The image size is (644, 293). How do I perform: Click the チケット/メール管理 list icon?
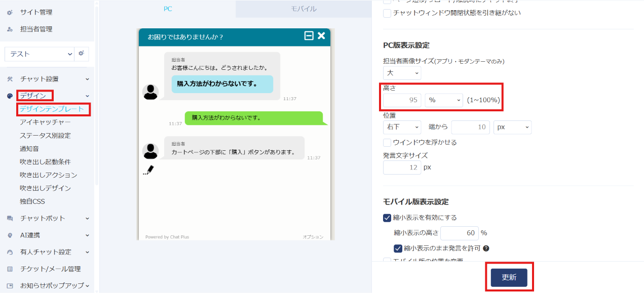coord(10,269)
